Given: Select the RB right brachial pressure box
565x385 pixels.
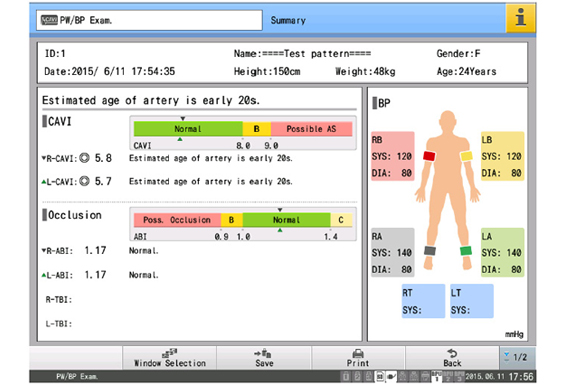Looking at the screenshot, I should (x=392, y=156).
